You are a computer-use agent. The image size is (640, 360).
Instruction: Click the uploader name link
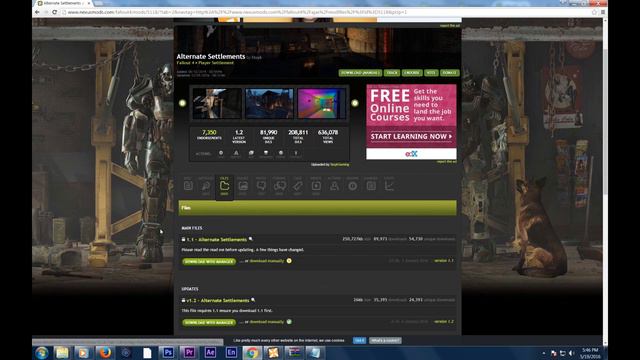click(339, 164)
